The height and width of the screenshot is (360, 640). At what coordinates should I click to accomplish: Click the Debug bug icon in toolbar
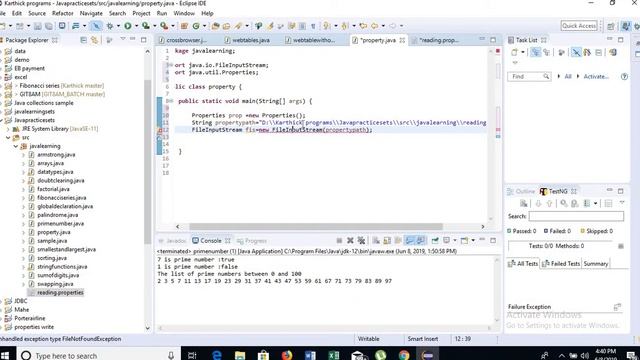110,26
